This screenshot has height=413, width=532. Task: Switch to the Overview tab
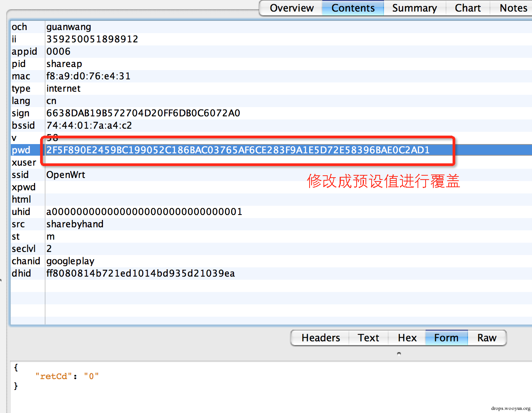291,8
